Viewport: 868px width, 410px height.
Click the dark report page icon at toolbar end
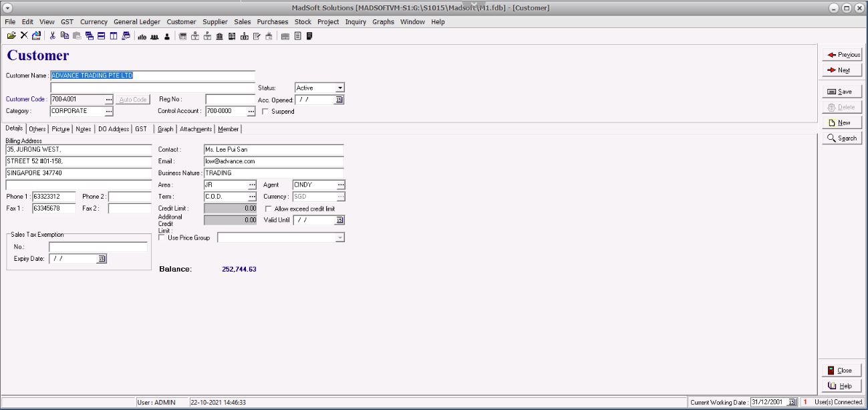click(x=309, y=36)
